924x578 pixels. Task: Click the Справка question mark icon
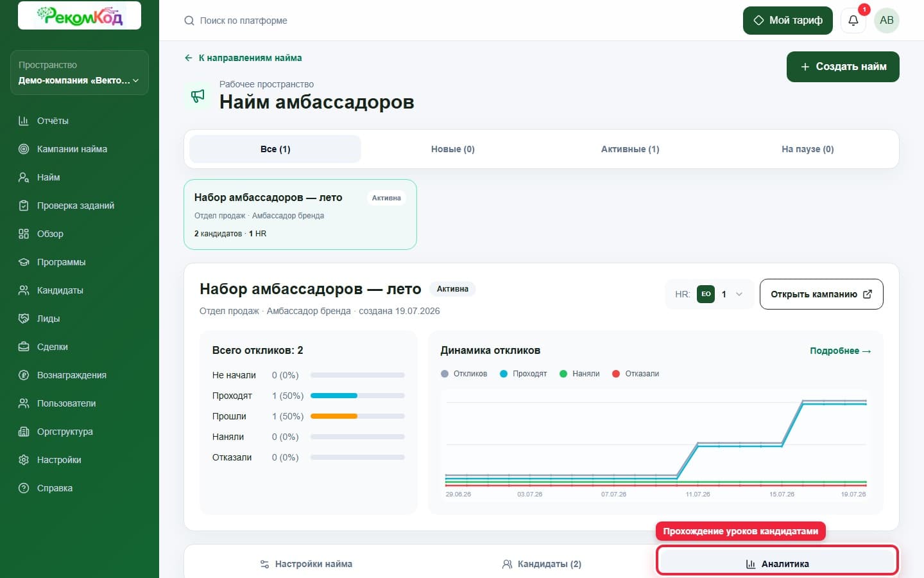[x=24, y=488]
